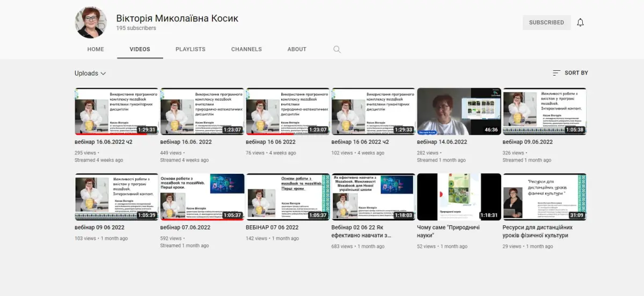Expand the Uploads dropdown

pyautogui.click(x=90, y=73)
